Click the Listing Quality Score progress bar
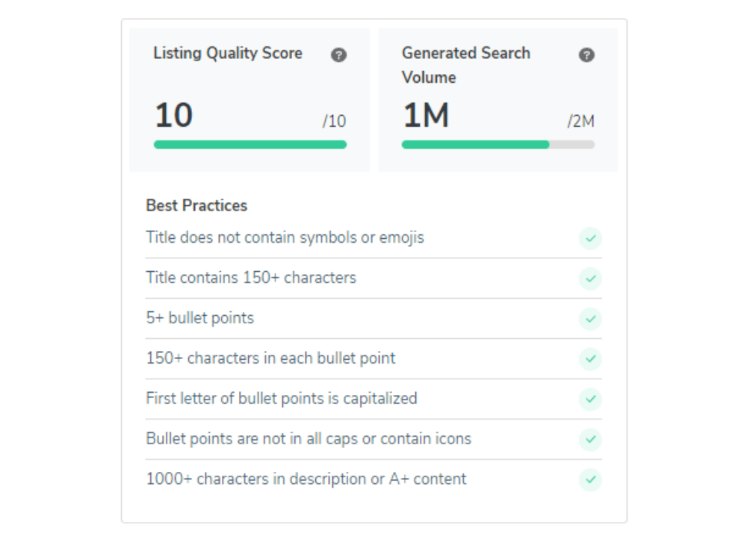Viewport: 747px width, 560px height. (249, 145)
